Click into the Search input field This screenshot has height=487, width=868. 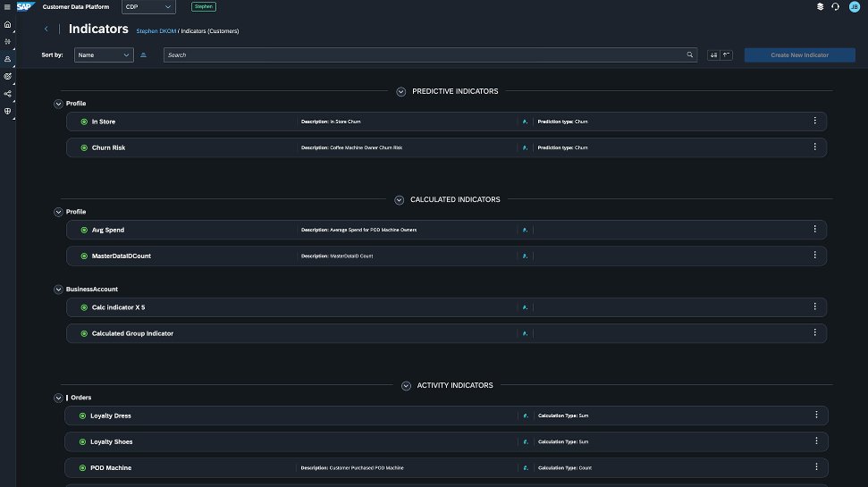point(425,55)
